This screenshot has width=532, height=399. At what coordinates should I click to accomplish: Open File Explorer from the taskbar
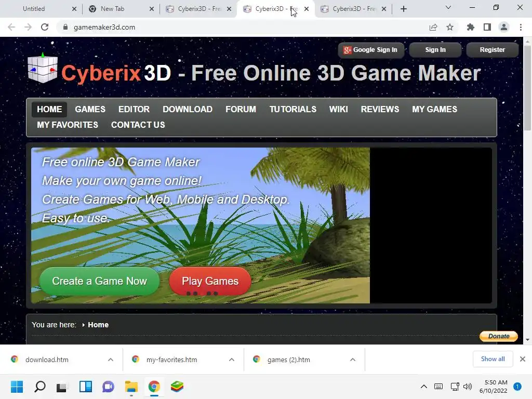131,387
